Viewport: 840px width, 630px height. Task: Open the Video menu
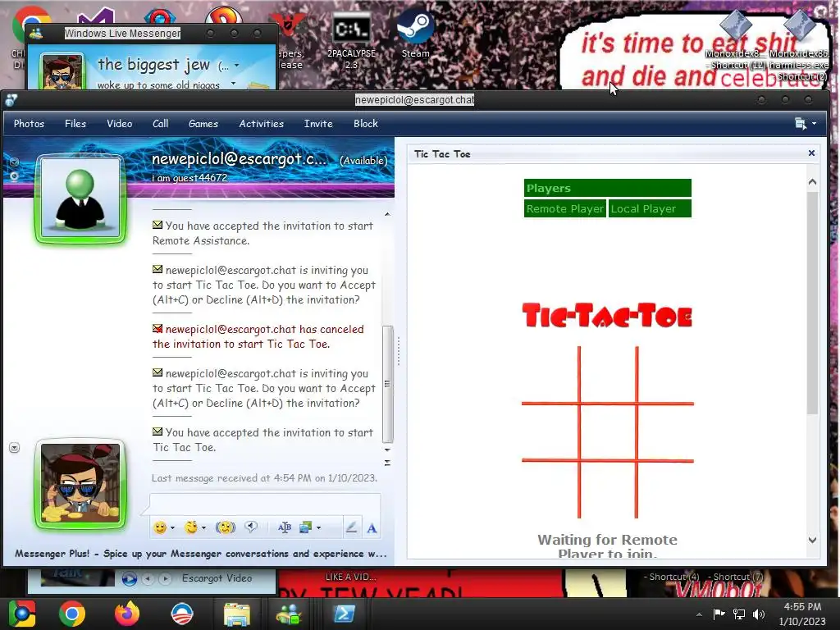120,124
